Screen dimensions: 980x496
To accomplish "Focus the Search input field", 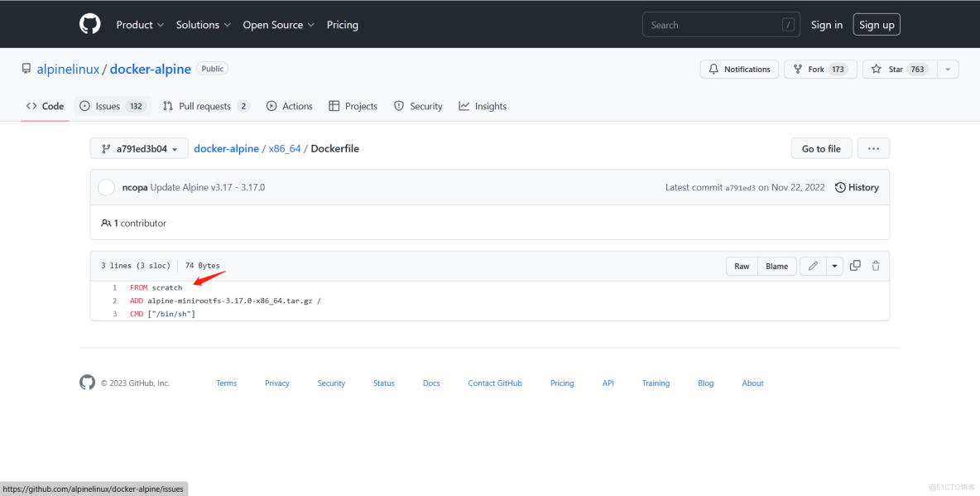I will [712, 25].
